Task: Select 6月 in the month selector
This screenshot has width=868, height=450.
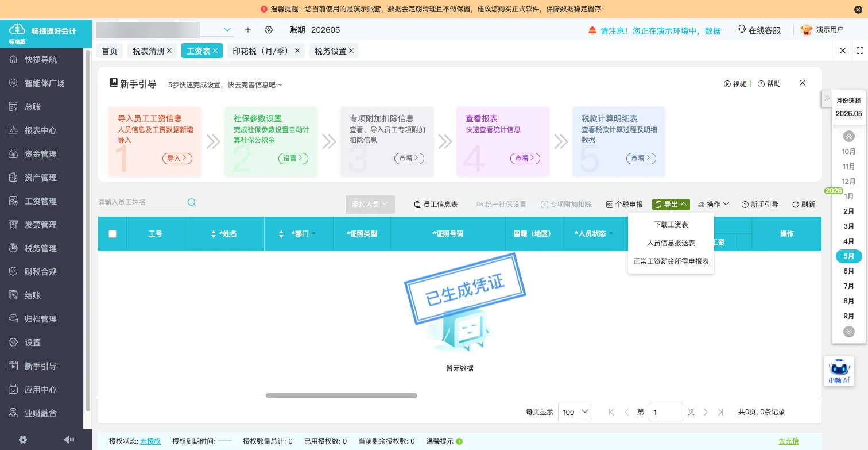Action: pyautogui.click(x=849, y=271)
